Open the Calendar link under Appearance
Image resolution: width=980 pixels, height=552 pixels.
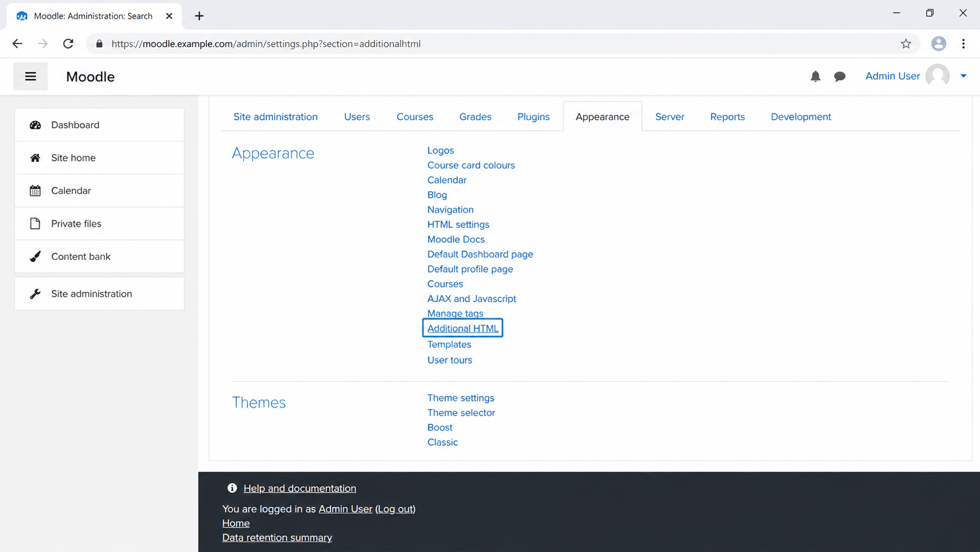tap(447, 180)
